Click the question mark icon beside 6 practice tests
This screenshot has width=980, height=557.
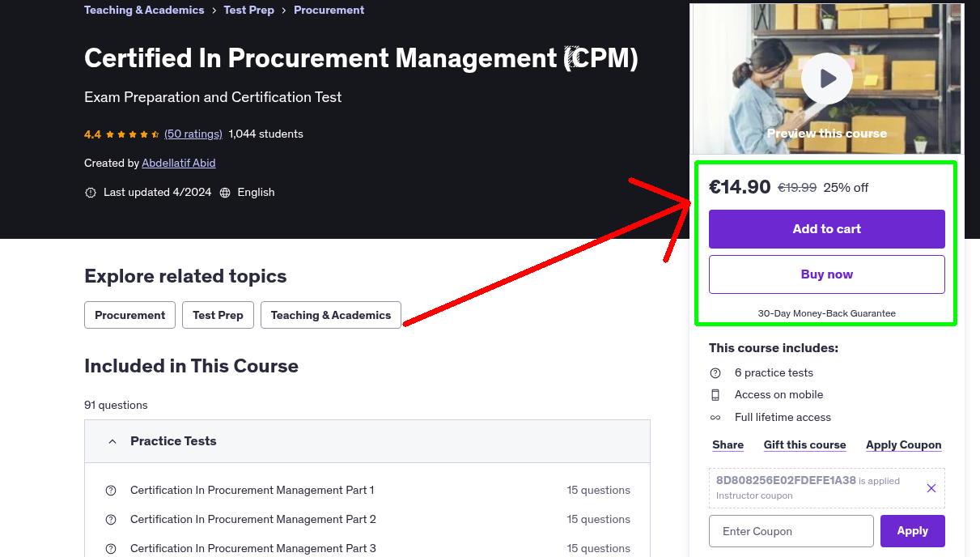point(715,372)
